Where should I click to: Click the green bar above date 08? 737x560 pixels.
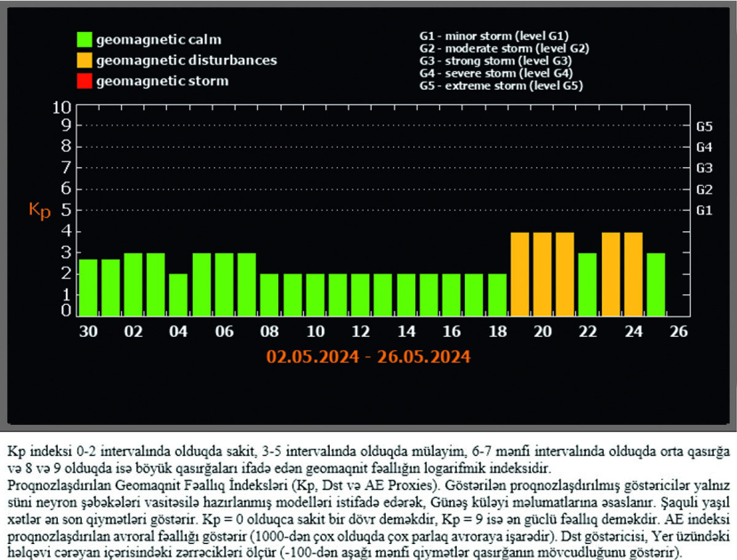point(269,295)
